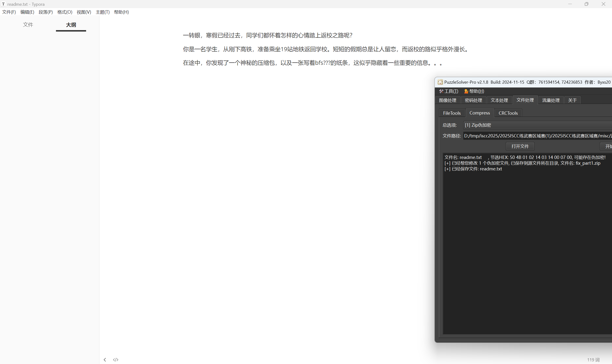Image resolution: width=612 pixels, height=364 pixels.
Task: Switch to the 流量处理 tab
Action: click(x=551, y=100)
